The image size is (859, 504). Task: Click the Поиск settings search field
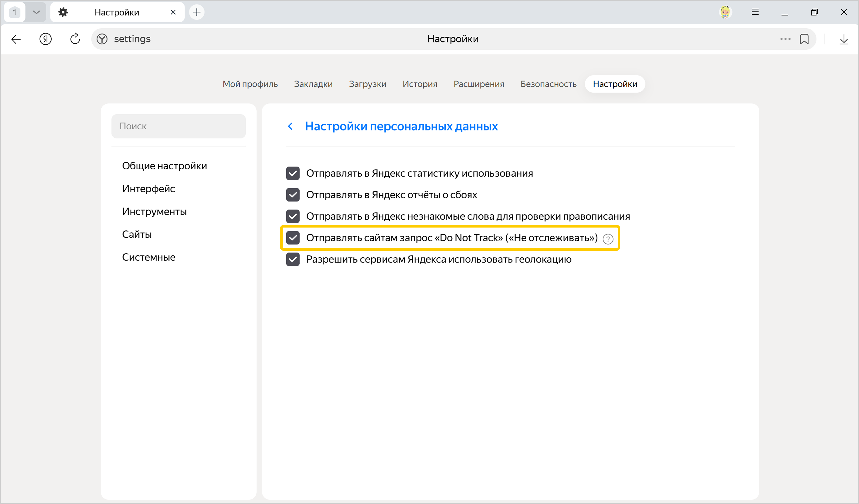(x=178, y=126)
